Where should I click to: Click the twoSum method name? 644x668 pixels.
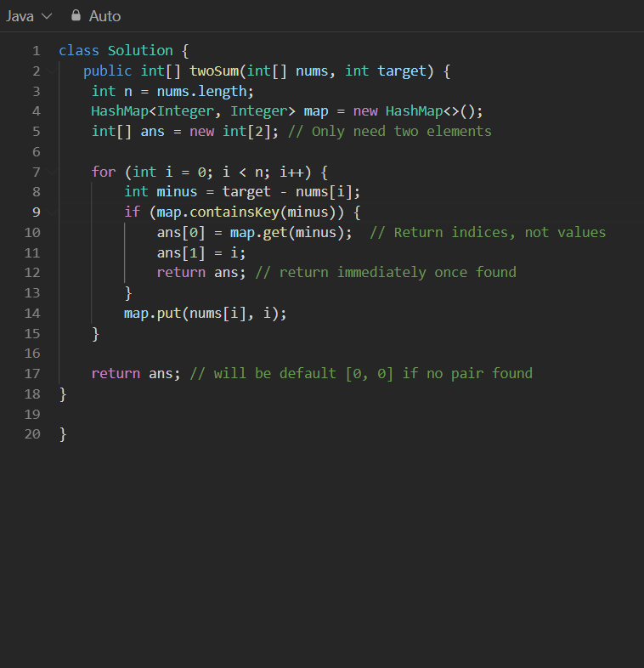pyautogui.click(x=214, y=71)
